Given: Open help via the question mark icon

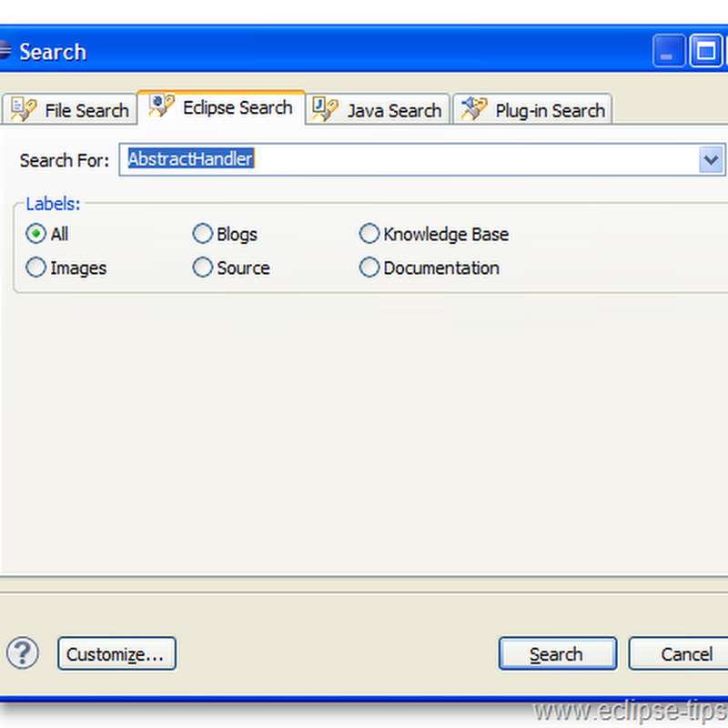Looking at the screenshot, I should pos(22,653).
